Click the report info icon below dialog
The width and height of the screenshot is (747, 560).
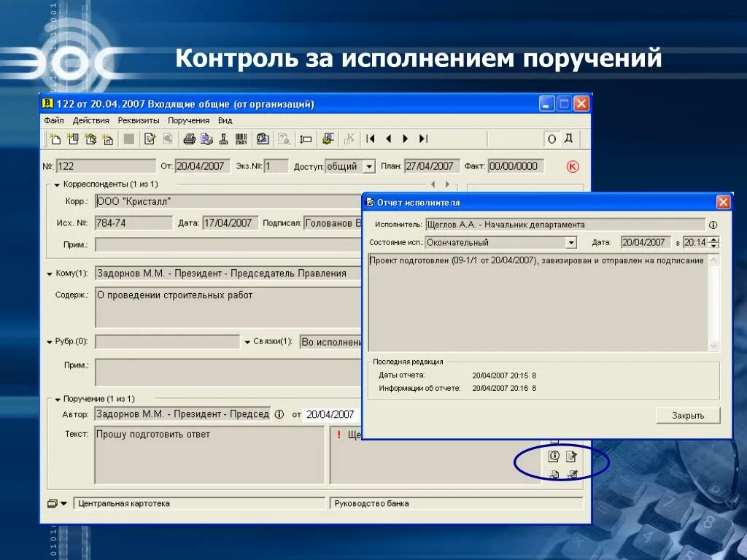pyautogui.click(x=554, y=456)
